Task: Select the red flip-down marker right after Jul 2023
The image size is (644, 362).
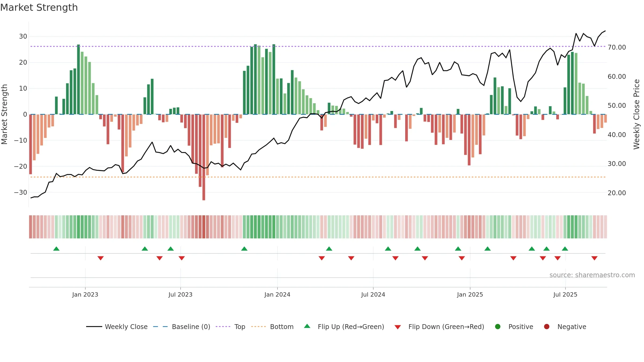Action: click(182, 258)
